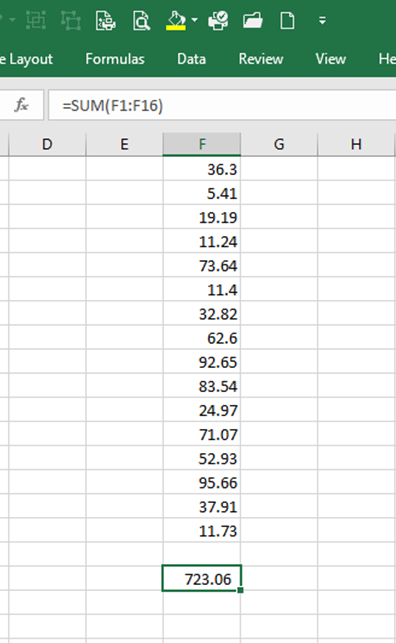Screen dimensions: 396x643
Task: Select cell containing 32.82
Action: (x=202, y=314)
